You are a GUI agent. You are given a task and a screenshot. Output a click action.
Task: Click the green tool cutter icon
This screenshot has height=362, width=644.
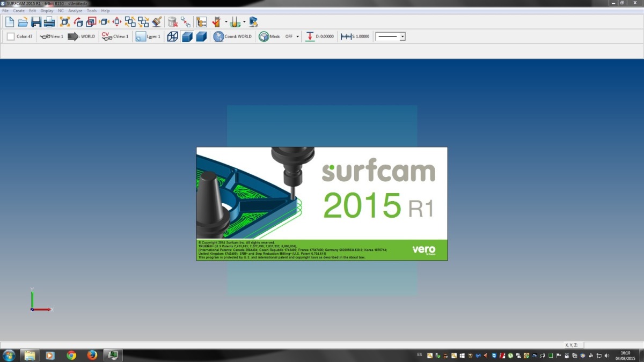(x=235, y=22)
